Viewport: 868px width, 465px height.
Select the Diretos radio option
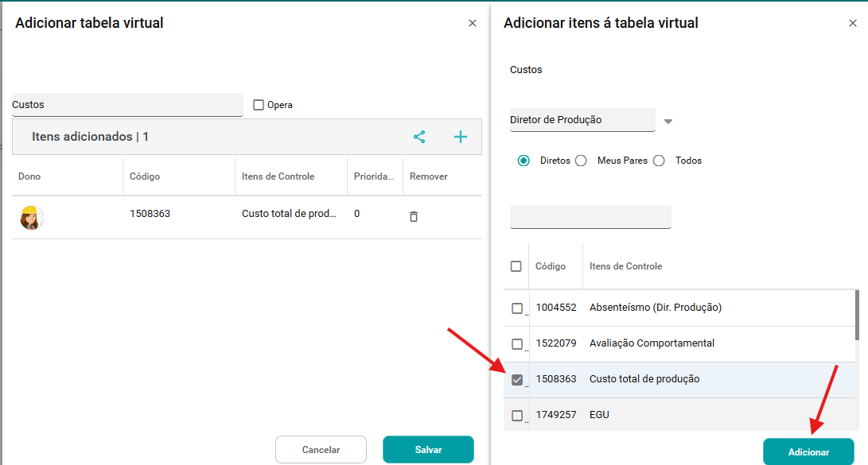pyautogui.click(x=524, y=161)
